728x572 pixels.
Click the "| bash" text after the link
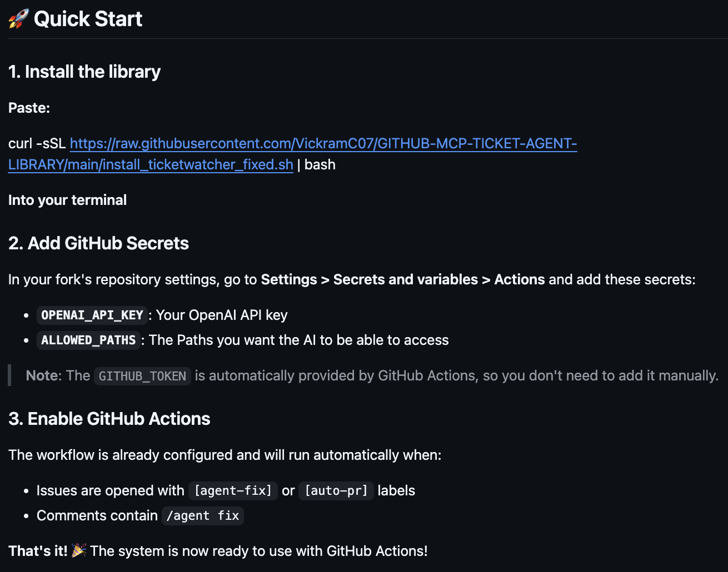(x=316, y=165)
